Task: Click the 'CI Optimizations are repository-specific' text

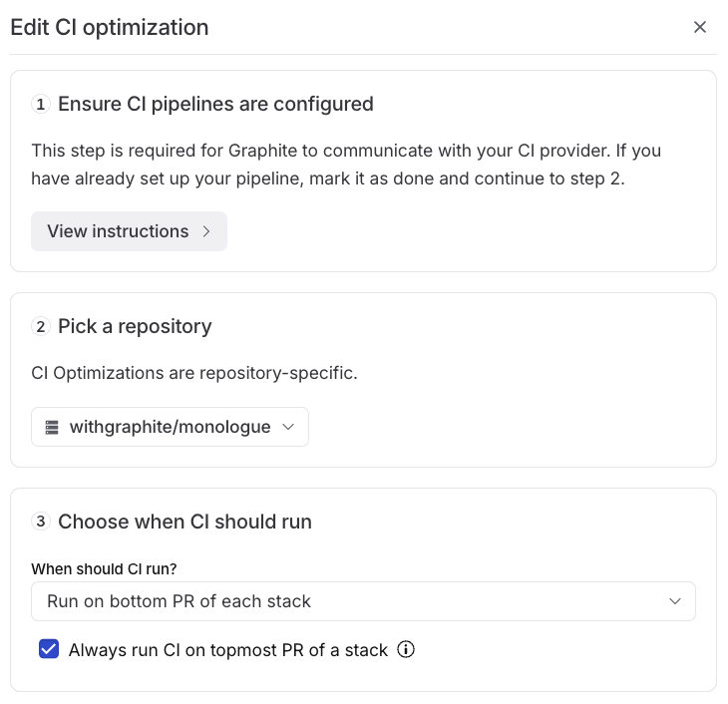Action: click(x=193, y=374)
